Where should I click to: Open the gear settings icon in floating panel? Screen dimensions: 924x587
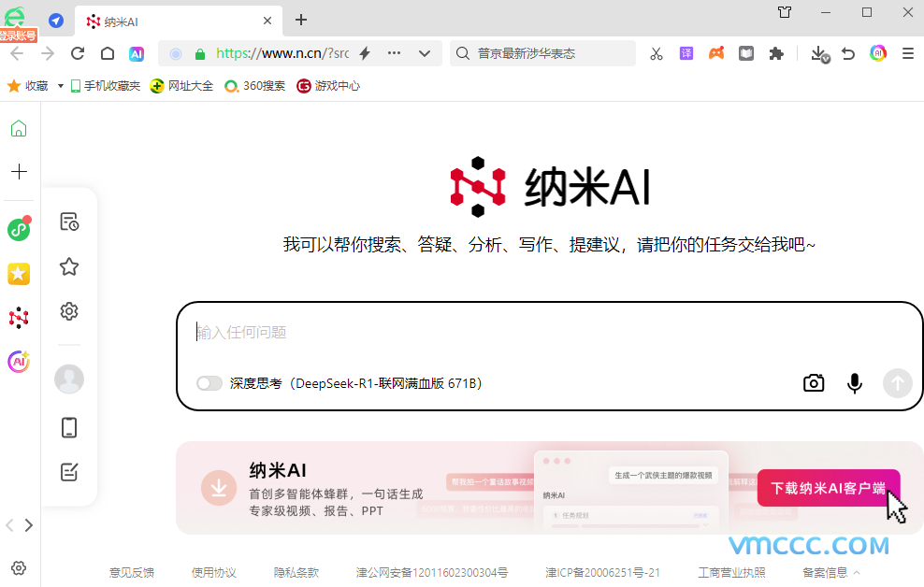pyautogui.click(x=69, y=311)
